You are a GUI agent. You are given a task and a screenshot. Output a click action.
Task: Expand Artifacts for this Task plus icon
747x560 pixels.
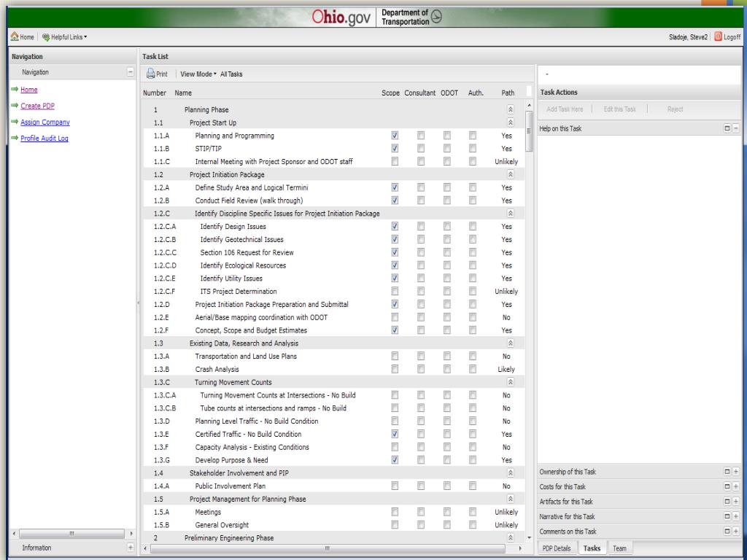point(735,502)
